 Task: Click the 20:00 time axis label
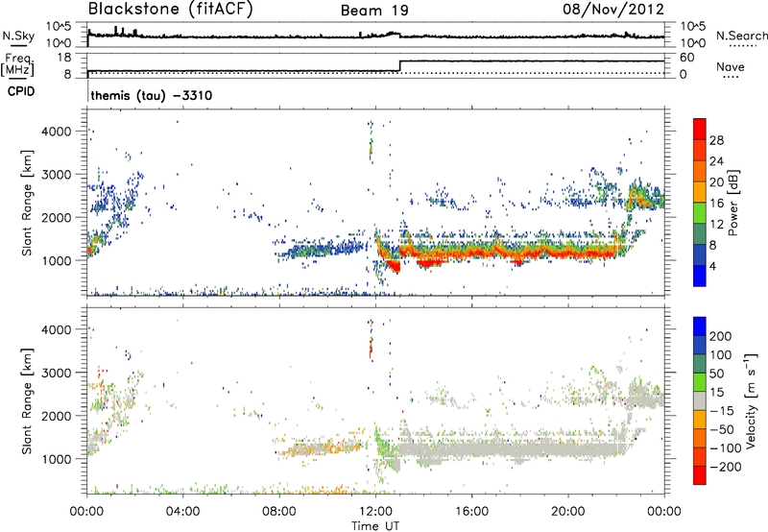click(x=568, y=512)
